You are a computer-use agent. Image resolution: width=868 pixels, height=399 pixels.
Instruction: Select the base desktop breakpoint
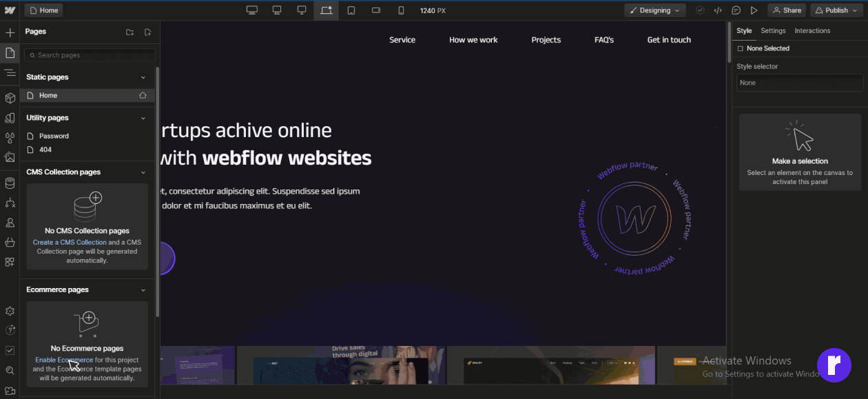coord(326,10)
